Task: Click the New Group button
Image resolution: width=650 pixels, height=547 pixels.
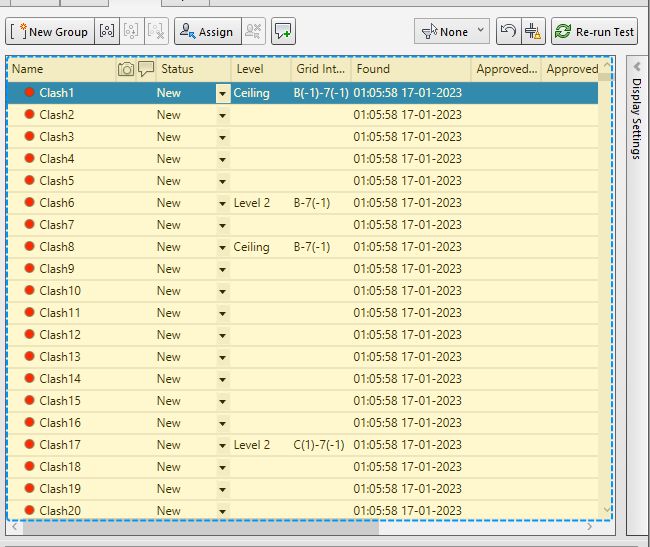Action: (x=51, y=32)
